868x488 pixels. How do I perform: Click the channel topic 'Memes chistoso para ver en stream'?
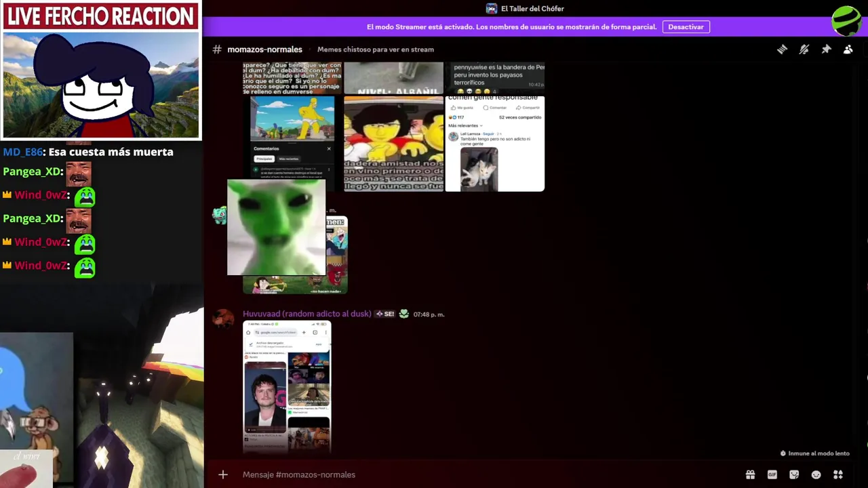(x=376, y=49)
